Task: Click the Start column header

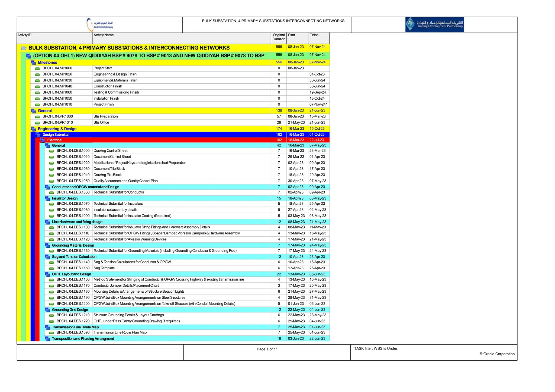Action: 292,35
